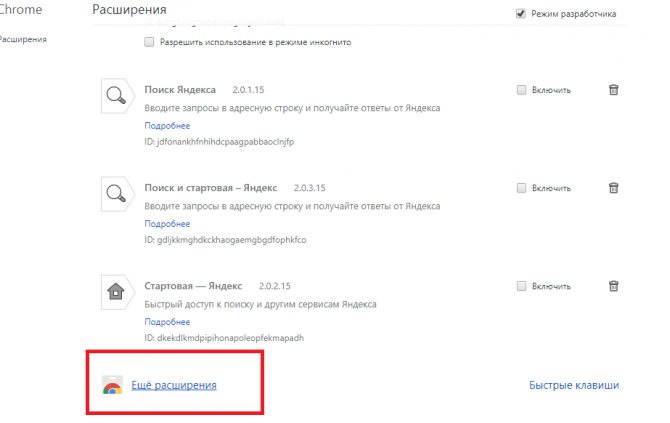The width and height of the screenshot is (670, 423).
Task: Click the Поиск и стартовая magnifier icon
Action: 116,194
